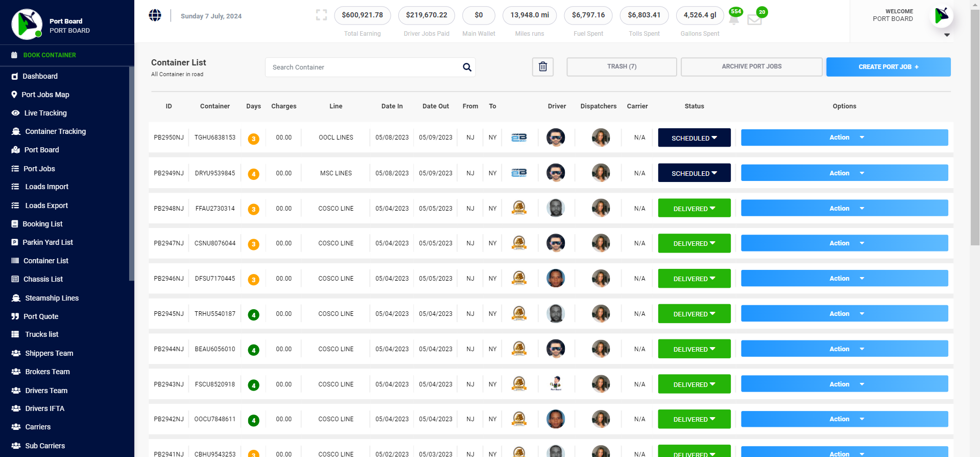This screenshot has height=457, width=980.
Task: Open the dispatcher avatar for PB2947NJ
Action: [x=601, y=243]
